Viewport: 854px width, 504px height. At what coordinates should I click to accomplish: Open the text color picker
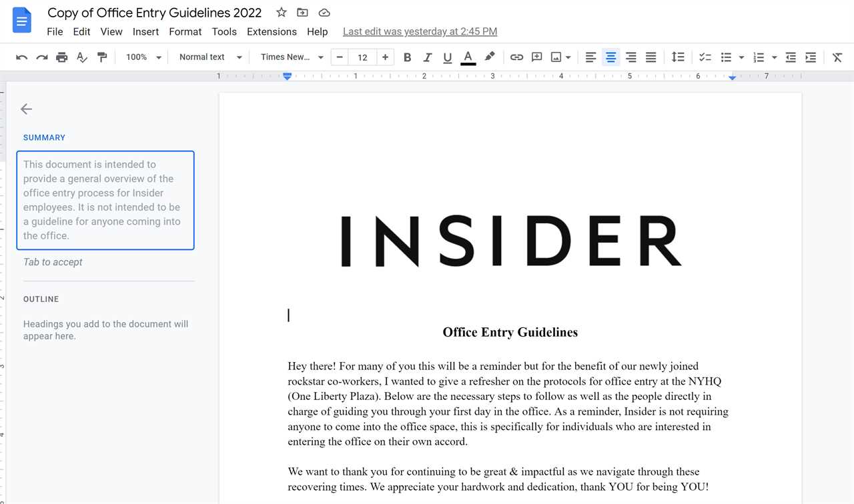click(x=468, y=57)
